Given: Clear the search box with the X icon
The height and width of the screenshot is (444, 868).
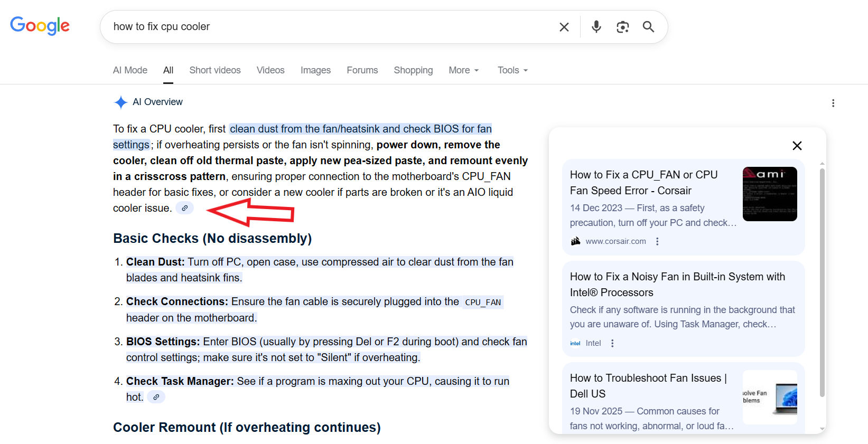Looking at the screenshot, I should click(564, 27).
